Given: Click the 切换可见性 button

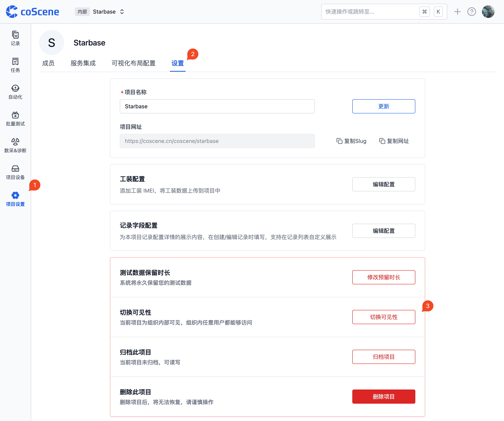Looking at the screenshot, I should point(384,317).
